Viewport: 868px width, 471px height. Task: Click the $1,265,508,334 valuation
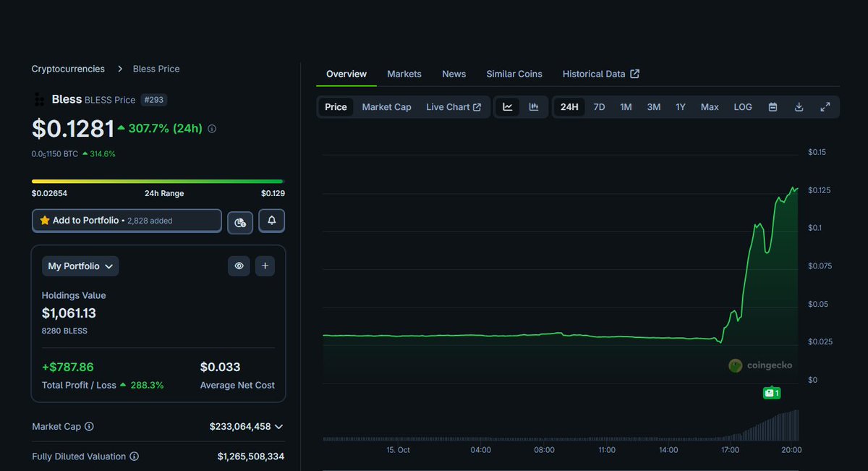click(x=251, y=457)
